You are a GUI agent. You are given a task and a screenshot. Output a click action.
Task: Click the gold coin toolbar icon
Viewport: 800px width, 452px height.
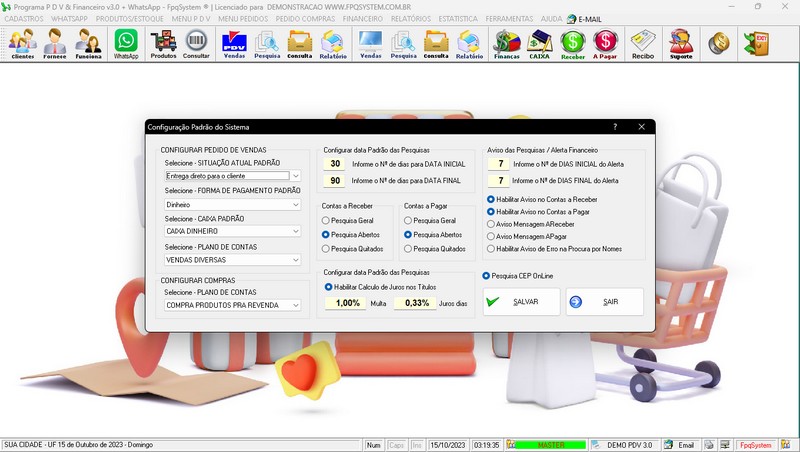pyautogui.click(x=718, y=43)
